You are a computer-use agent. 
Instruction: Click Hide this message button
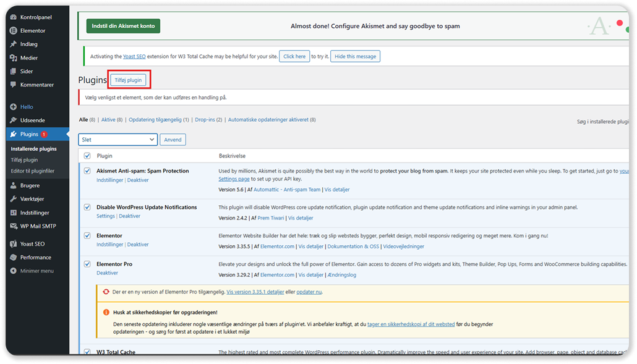tap(356, 56)
